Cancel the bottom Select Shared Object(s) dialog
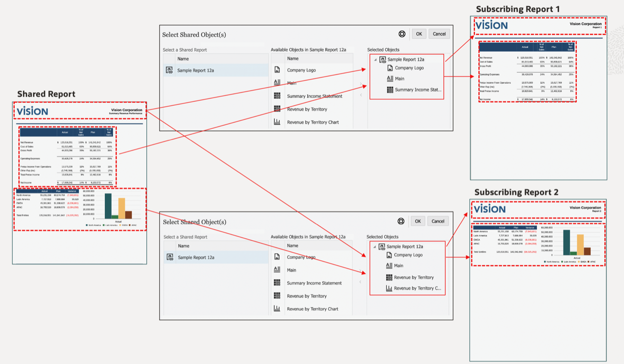This screenshot has width=624, height=364. point(438,221)
